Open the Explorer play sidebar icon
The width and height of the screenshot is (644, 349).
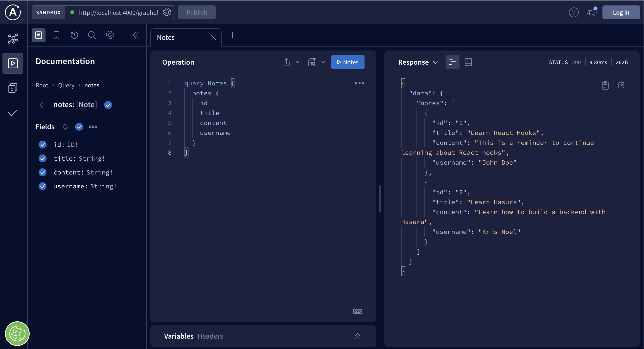13,63
